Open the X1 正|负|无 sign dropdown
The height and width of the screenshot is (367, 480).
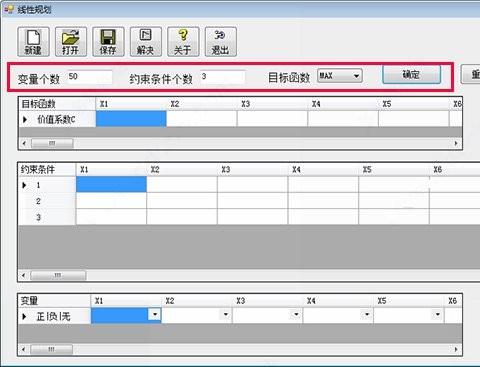154,314
